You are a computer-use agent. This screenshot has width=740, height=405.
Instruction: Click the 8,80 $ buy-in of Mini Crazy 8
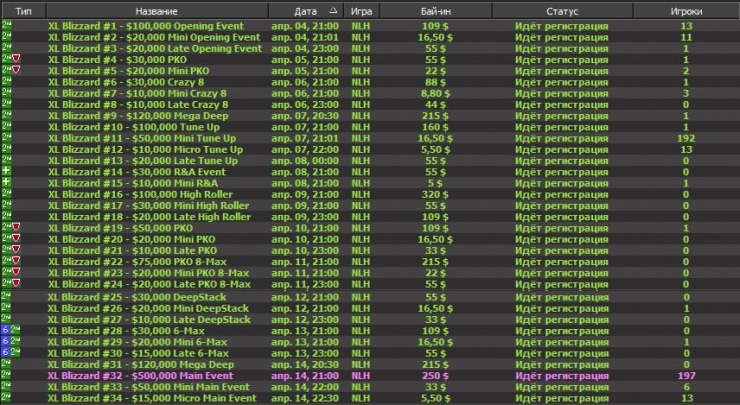tap(435, 93)
